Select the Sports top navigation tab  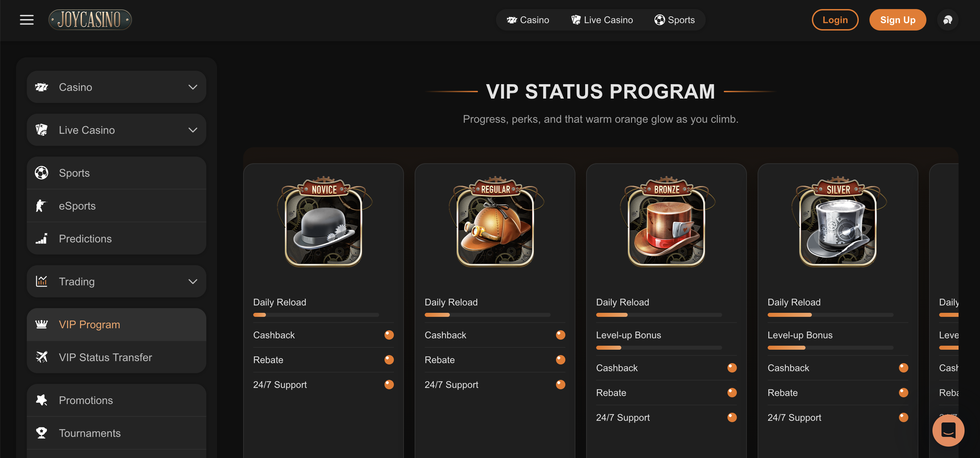click(674, 20)
